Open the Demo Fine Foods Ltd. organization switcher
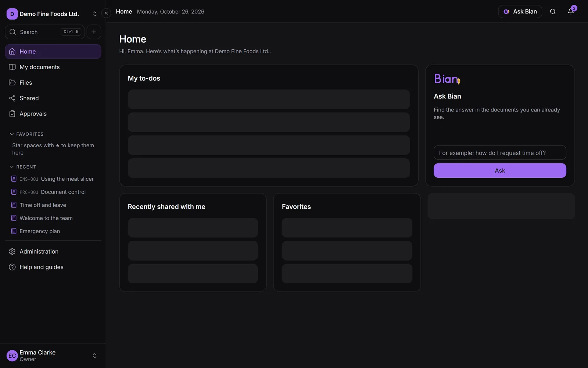Screen dimensions: 588x368 click(53, 14)
